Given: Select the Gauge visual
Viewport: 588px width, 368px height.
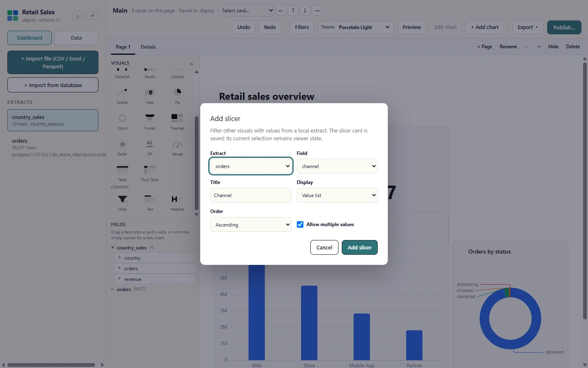Looking at the screenshot, I should coord(177,148).
